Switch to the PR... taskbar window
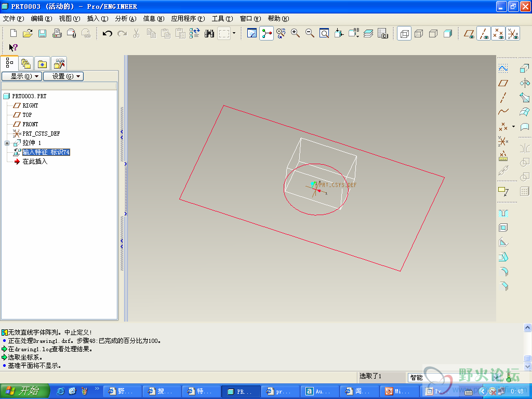532x399 pixels. point(241,392)
